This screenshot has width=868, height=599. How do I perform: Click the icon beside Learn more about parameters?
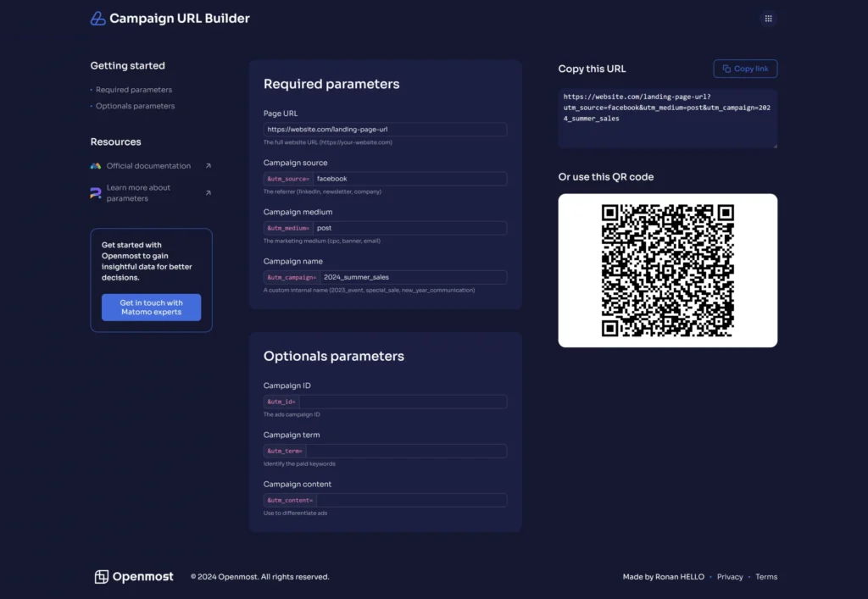[96, 193]
